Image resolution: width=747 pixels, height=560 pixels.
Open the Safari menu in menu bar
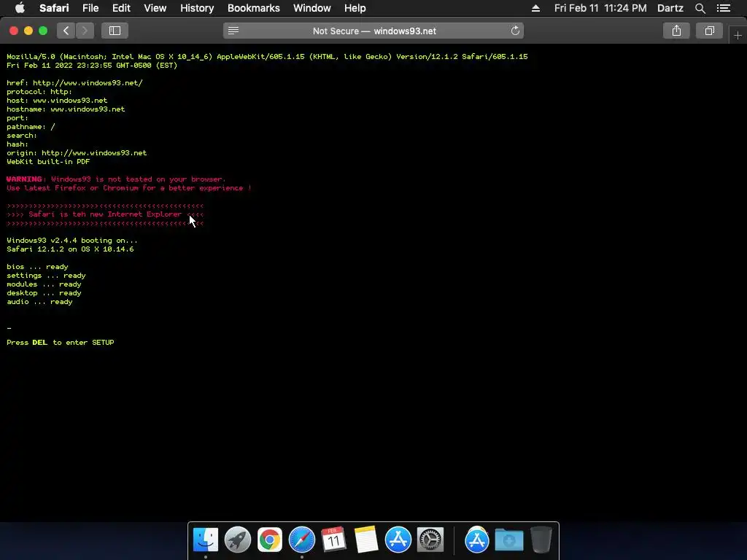pyautogui.click(x=54, y=8)
